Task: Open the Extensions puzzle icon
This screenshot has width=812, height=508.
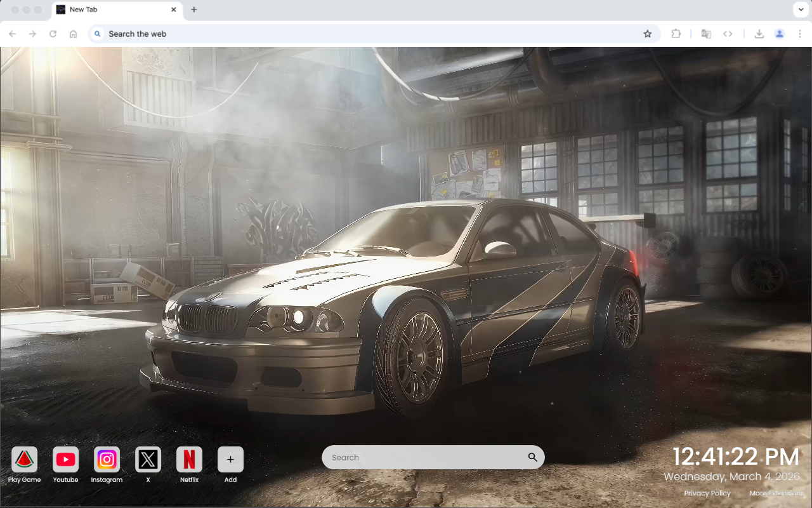Action: click(x=676, y=34)
